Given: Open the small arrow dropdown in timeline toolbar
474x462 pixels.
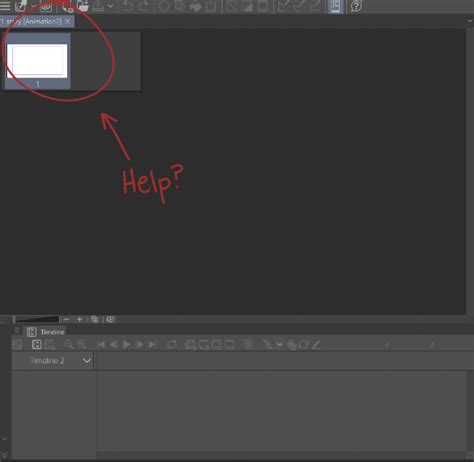Looking at the screenshot, I should tap(279, 345).
